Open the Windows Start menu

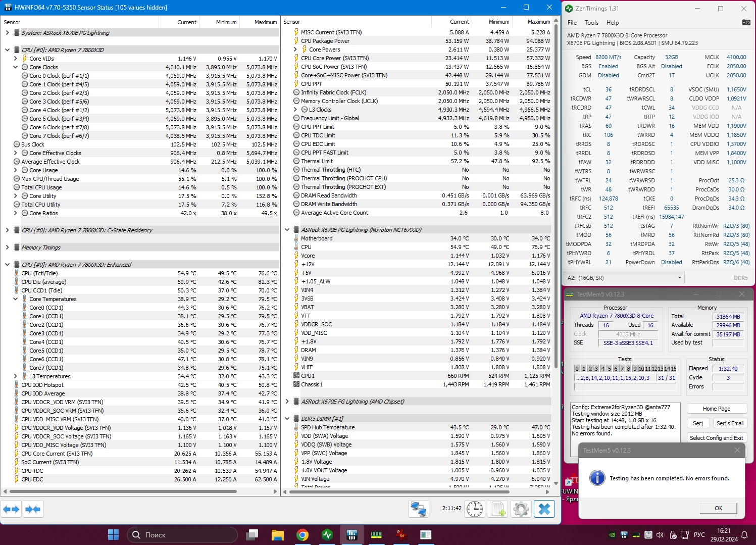point(114,534)
